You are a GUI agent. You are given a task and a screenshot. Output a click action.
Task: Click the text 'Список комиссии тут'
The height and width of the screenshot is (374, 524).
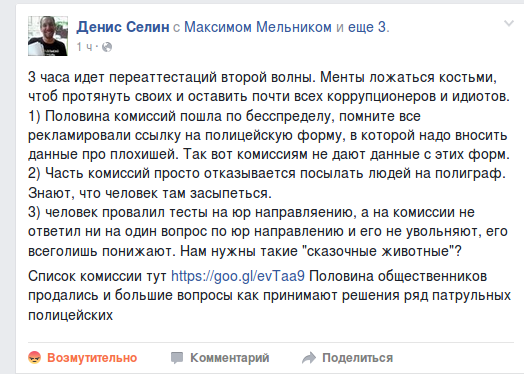(97, 276)
